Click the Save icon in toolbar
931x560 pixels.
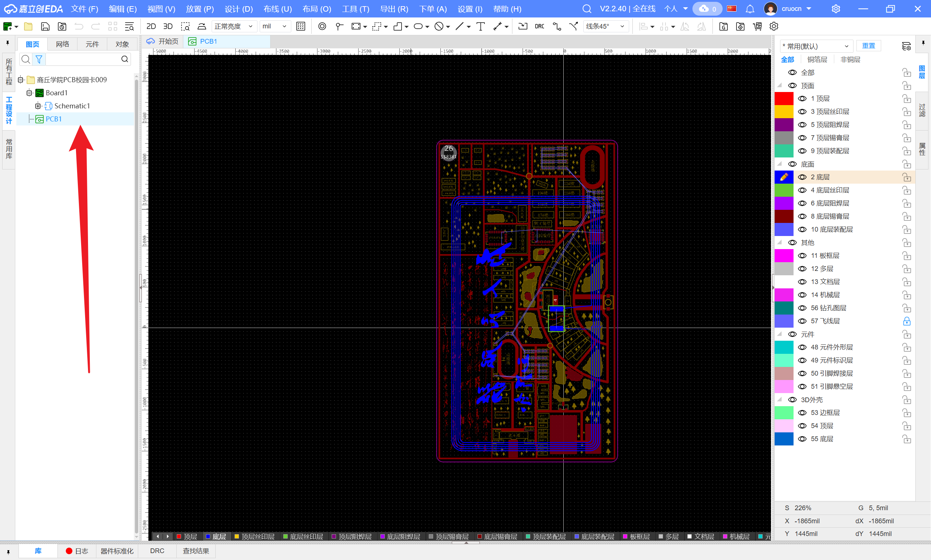click(45, 27)
